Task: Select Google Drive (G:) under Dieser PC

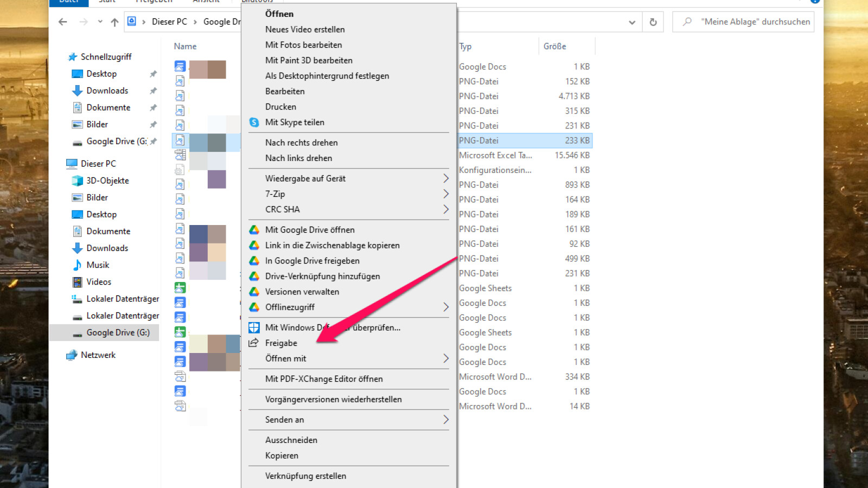Action: point(118,333)
